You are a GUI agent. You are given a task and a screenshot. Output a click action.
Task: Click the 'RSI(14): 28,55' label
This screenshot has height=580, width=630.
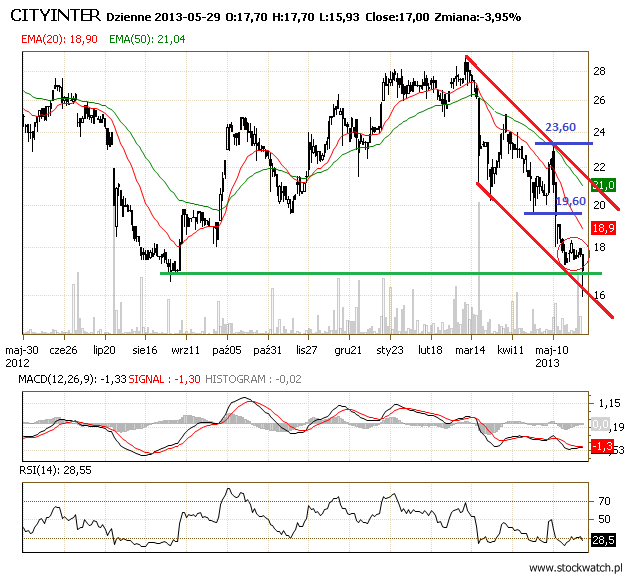(55, 470)
